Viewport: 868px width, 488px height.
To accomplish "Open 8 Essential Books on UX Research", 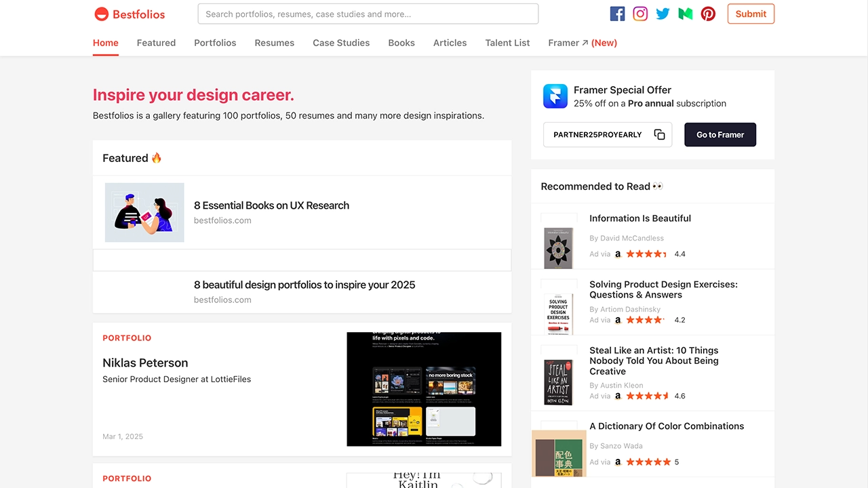I will coord(271,205).
